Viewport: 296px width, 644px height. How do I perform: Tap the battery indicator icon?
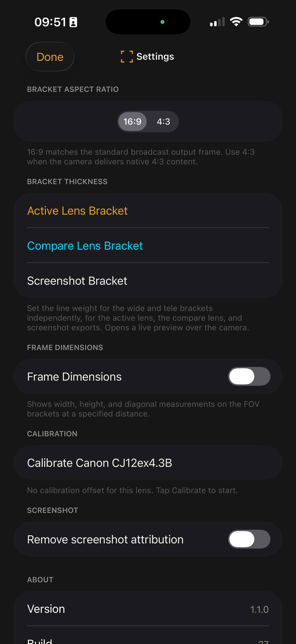click(x=258, y=22)
